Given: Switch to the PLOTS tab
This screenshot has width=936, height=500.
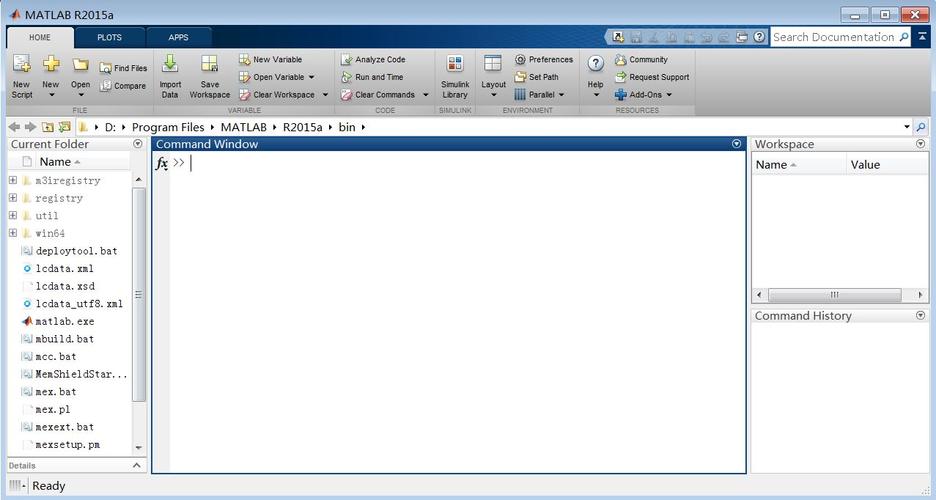Looking at the screenshot, I should pos(109,37).
